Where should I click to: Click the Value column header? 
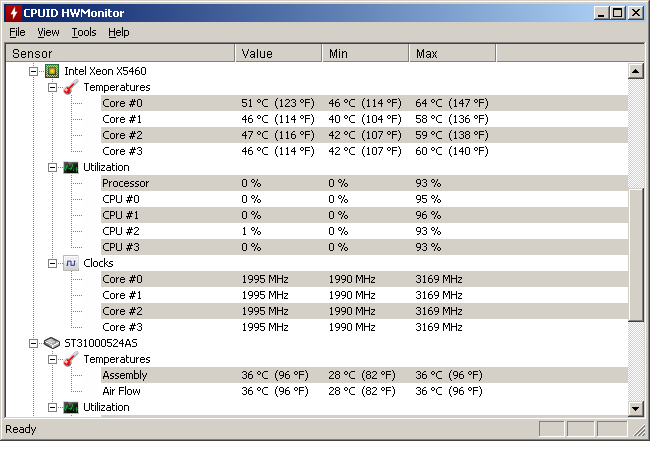[x=279, y=53]
